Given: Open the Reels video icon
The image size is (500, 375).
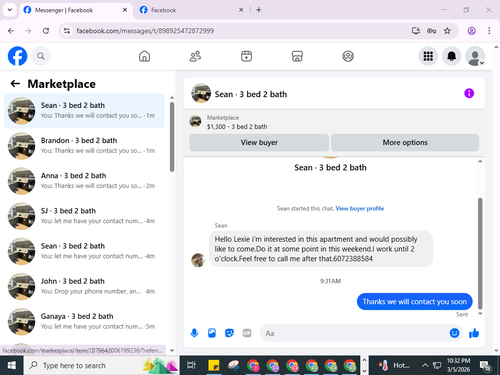Looking at the screenshot, I should pos(246,56).
